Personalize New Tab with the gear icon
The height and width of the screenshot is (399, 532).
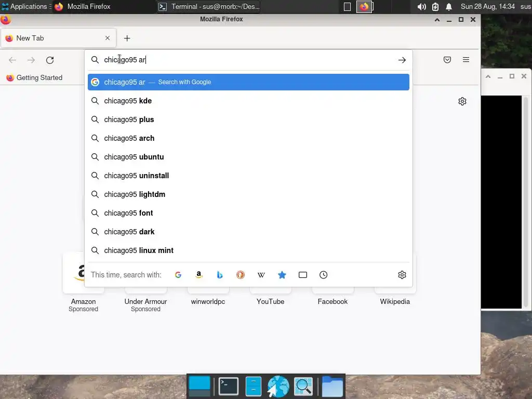462,101
